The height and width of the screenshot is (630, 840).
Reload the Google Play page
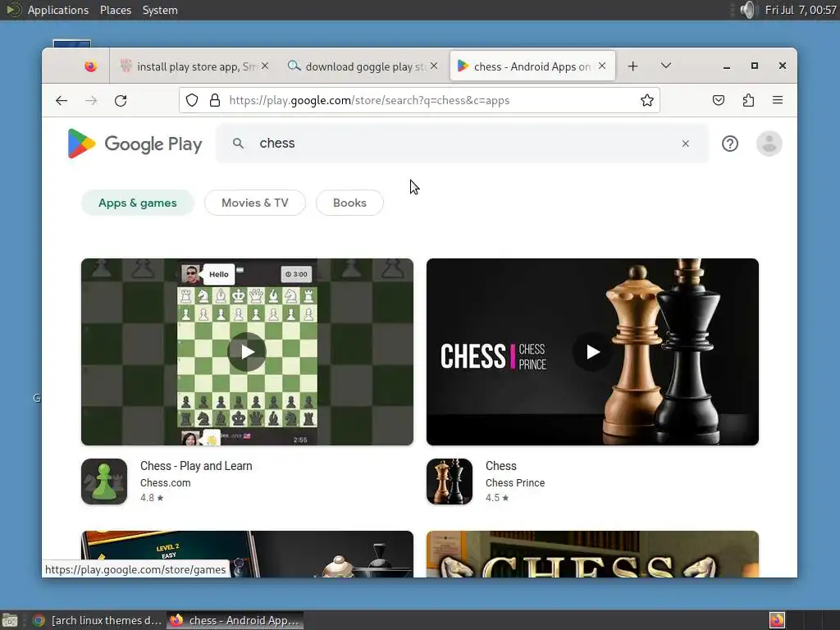click(121, 100)
